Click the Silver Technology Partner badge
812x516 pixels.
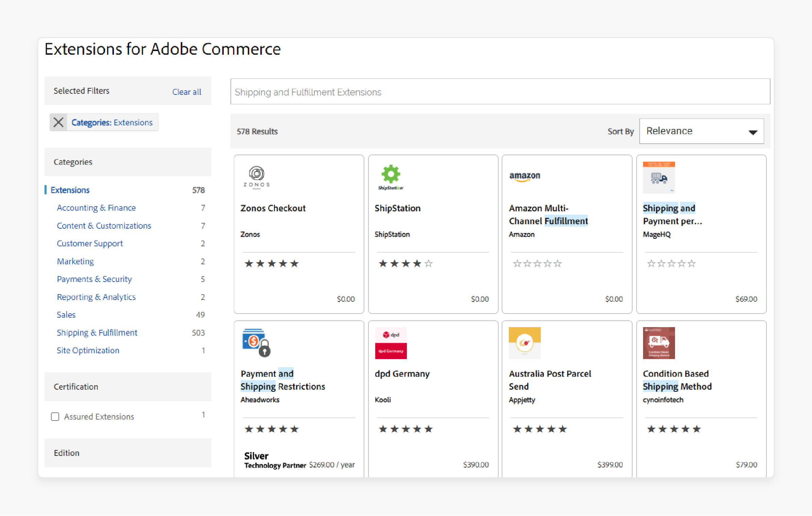pos(275,460)
